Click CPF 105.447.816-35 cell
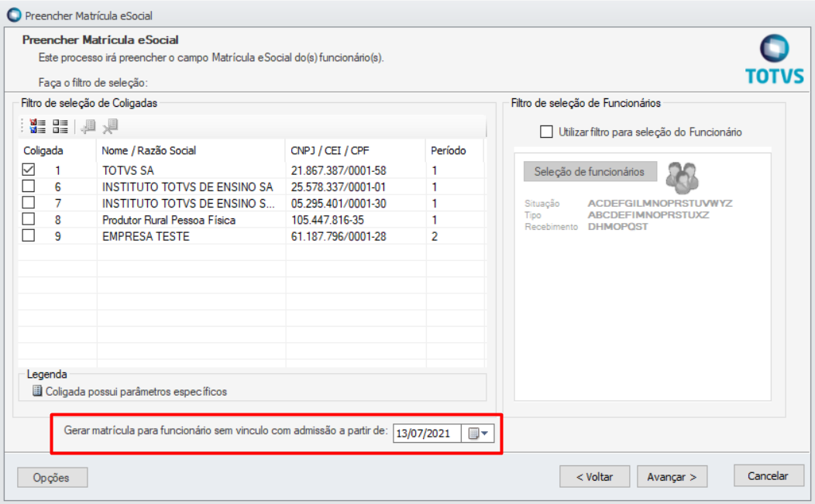This screenshot has height=504, width=815. pos(356,220)
